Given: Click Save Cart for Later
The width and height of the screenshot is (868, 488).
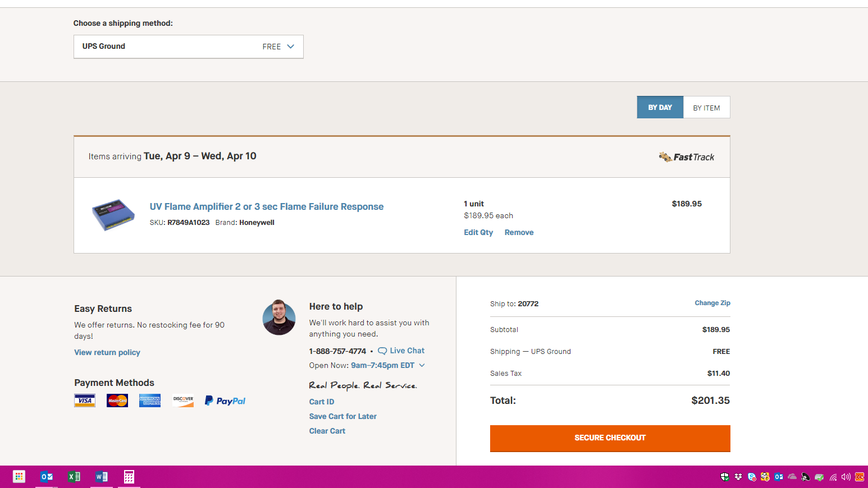Looking at the screenshot, I should (x=342, y=416).
